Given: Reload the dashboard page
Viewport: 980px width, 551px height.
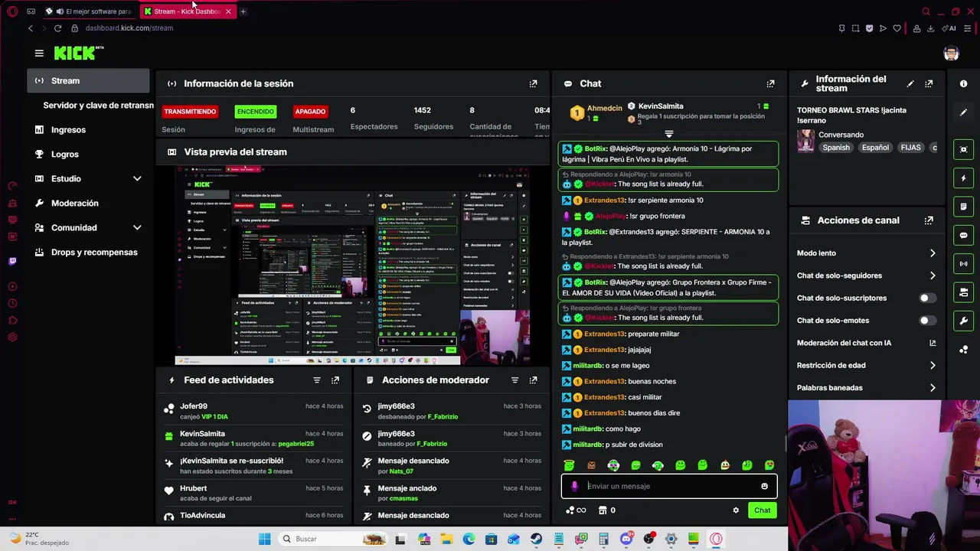Looking at the screenshot, I should click(57, 28).
